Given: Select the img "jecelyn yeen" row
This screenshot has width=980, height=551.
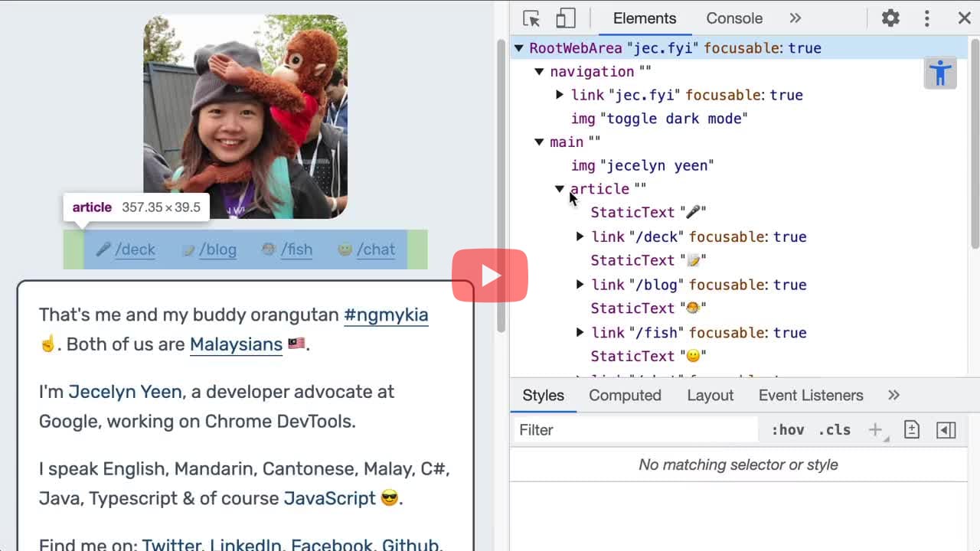Looking at the screenshot, I should 642,165.
